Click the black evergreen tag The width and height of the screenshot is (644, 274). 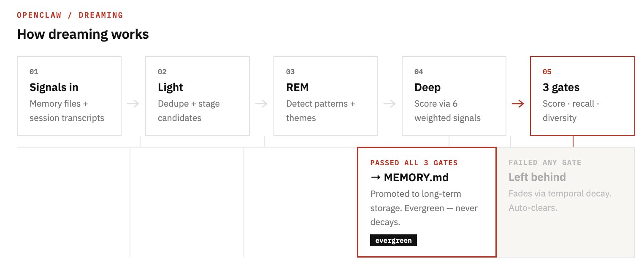393,240
